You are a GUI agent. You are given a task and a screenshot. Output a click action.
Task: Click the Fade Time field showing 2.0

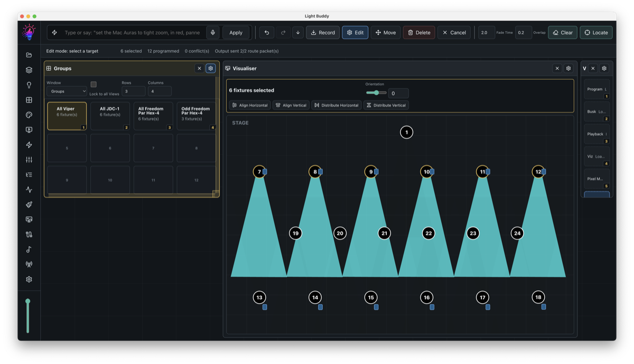487,32
